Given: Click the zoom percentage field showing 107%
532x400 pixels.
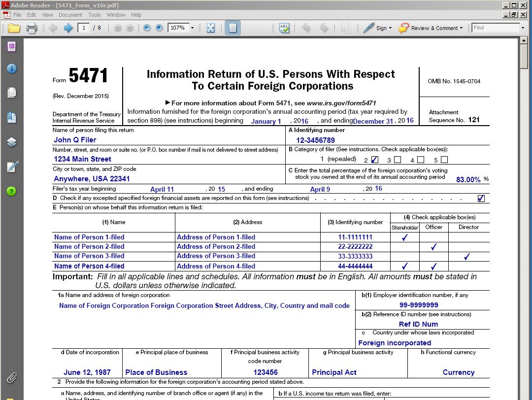Looking at the screenshot, I should pyautogui.click(x=178, y=28).
